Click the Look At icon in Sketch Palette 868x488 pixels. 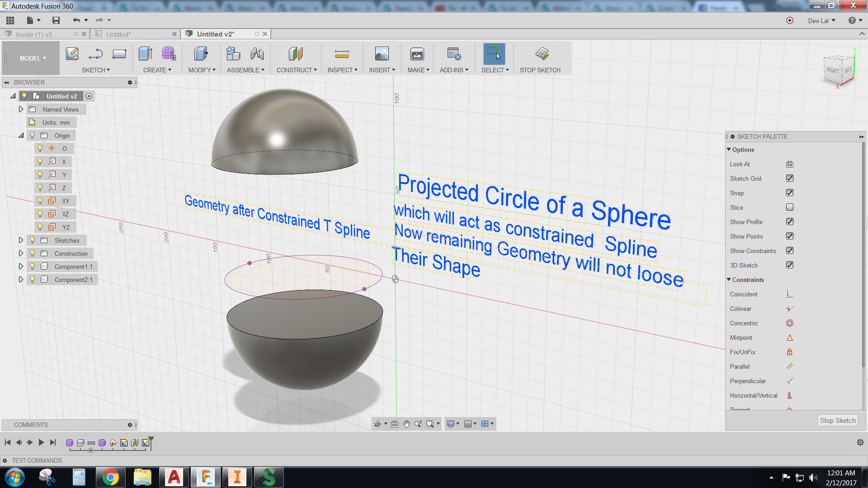pos(790,164)
